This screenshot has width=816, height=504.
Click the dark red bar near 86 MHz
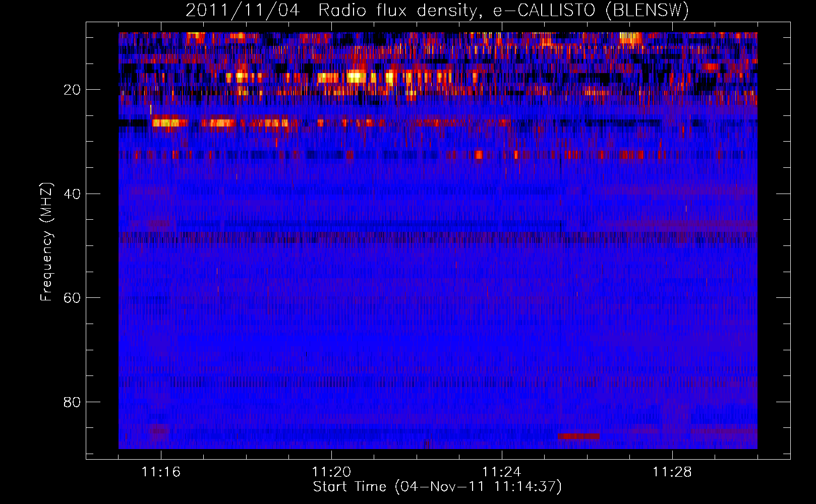[579, 436]
